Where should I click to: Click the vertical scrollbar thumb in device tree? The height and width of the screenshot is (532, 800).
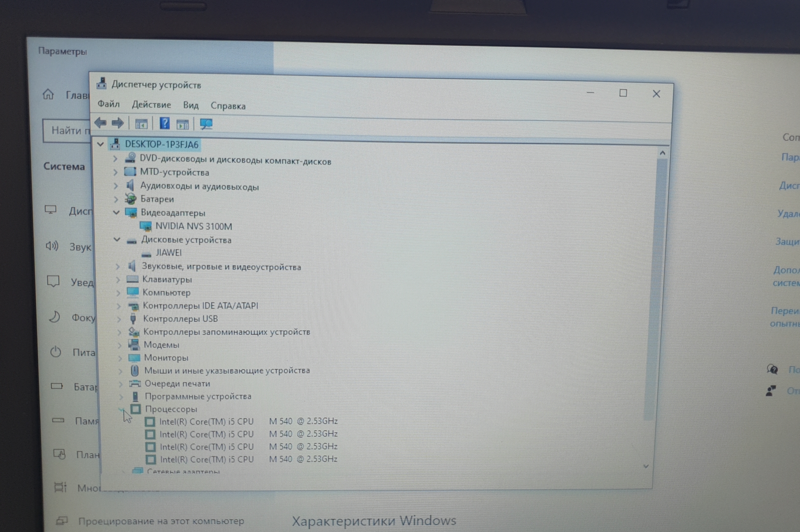coord(656,291)
